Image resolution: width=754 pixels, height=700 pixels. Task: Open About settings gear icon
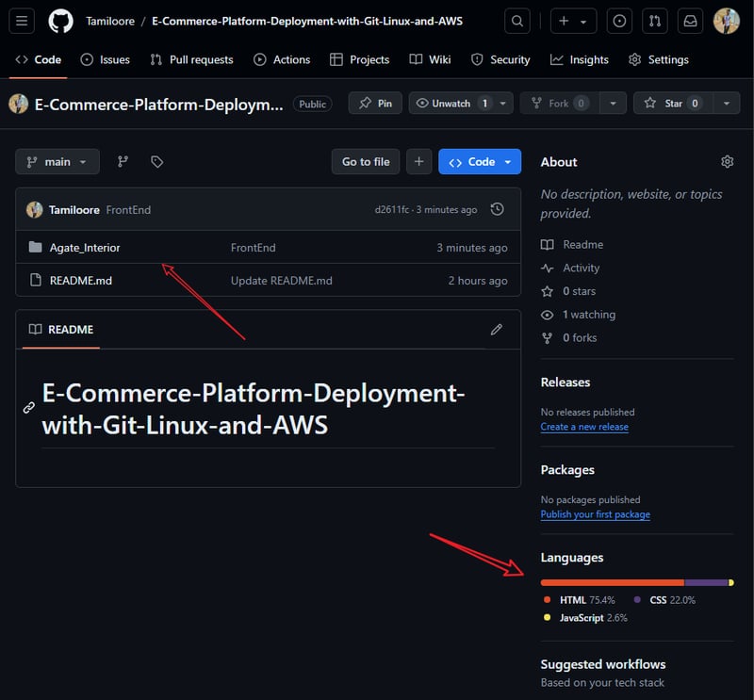tap(727, 162)
